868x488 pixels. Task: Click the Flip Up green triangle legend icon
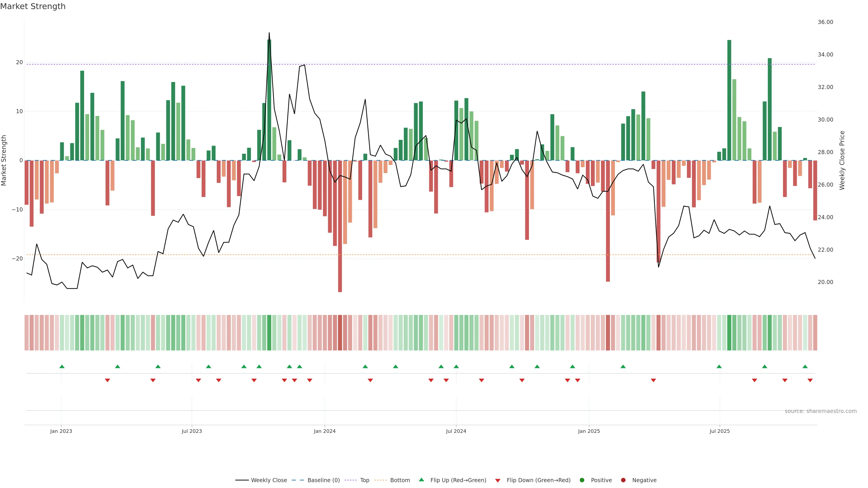tap(421, 480)
